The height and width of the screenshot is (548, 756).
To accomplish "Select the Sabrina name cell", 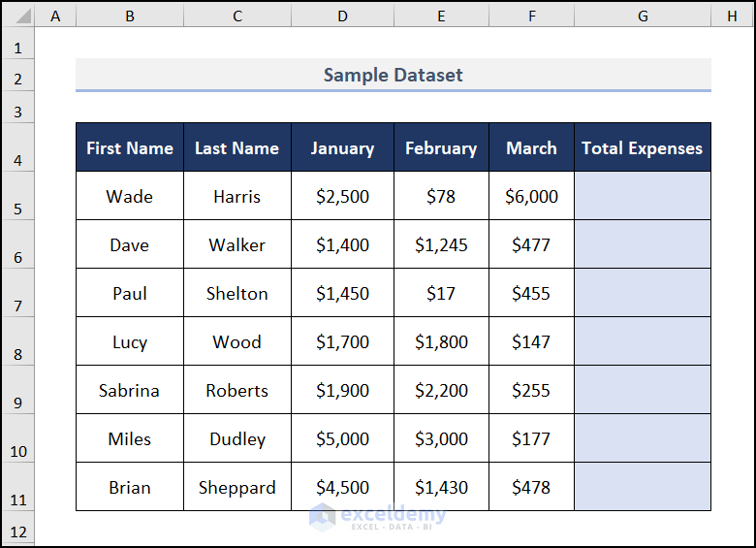I will (x=130, y=391).
